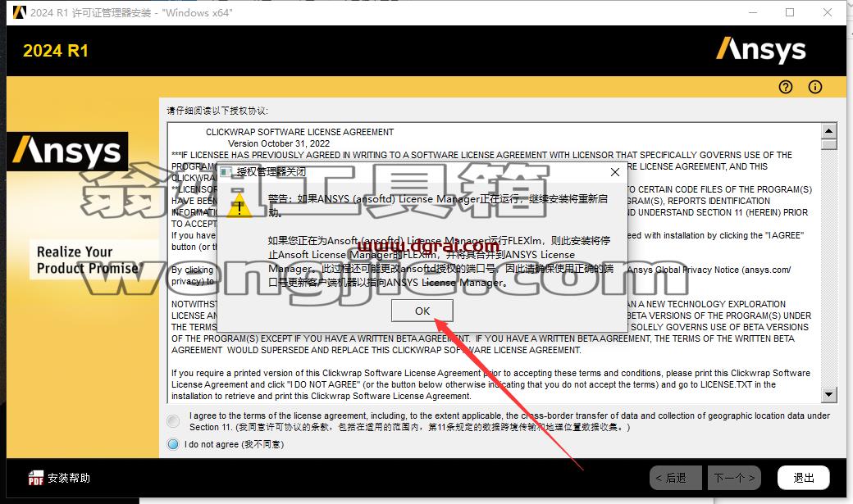Select the I agree radio button
This screenshot has height=504, width=853.
173,420
